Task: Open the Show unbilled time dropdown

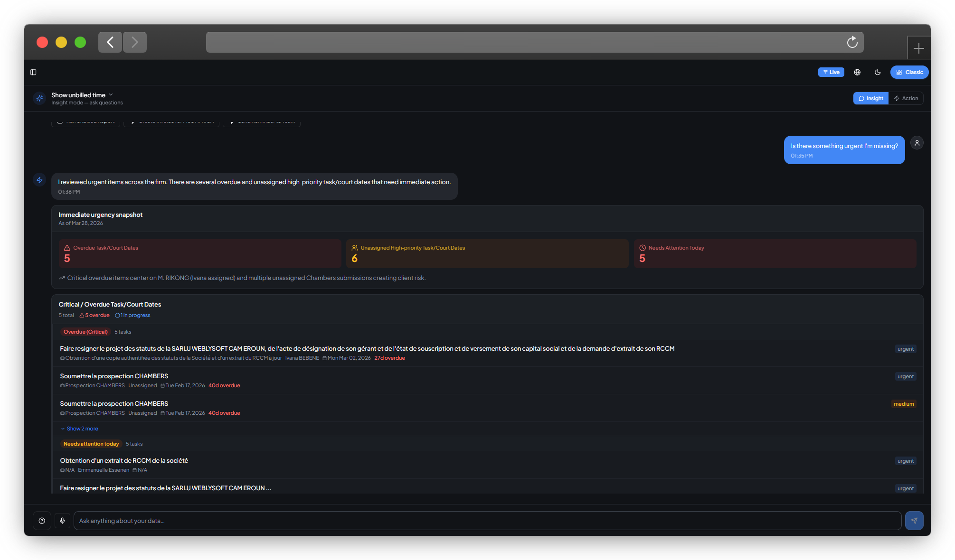Action: tap(82, 95)
